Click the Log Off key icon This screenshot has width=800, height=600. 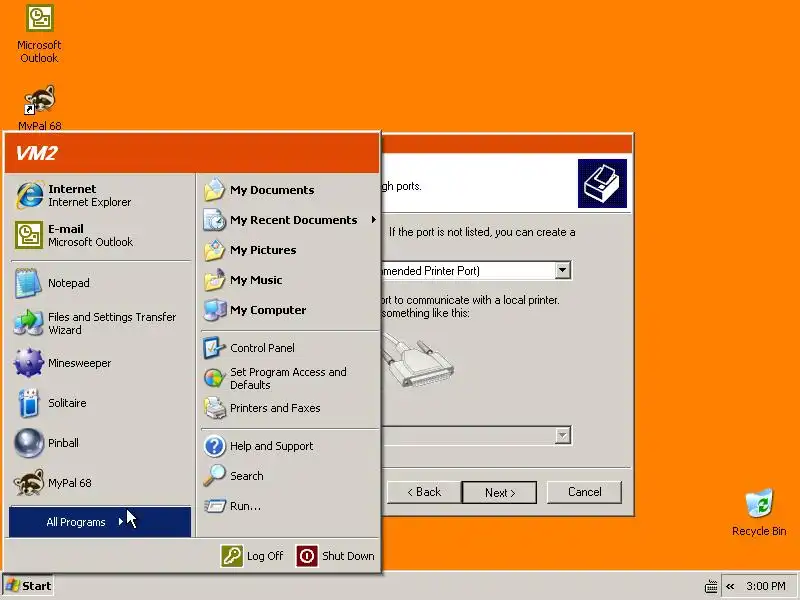(x=232, y=556)
